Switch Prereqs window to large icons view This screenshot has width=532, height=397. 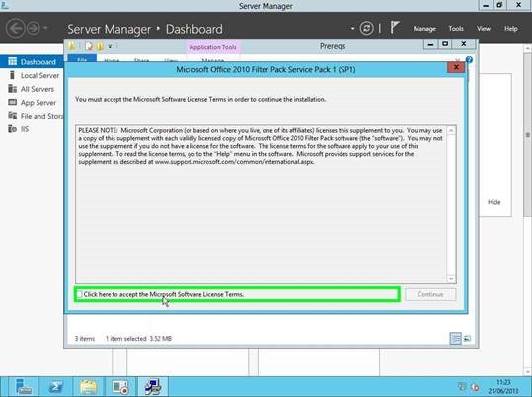pyautogui.click(x=468, y=339)
